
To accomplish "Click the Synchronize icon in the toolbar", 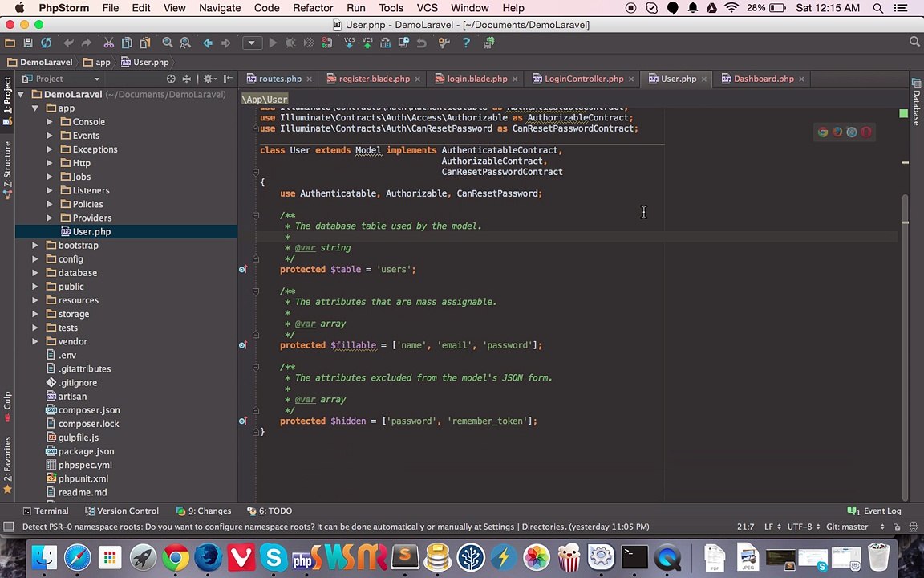I will (46, 43).
